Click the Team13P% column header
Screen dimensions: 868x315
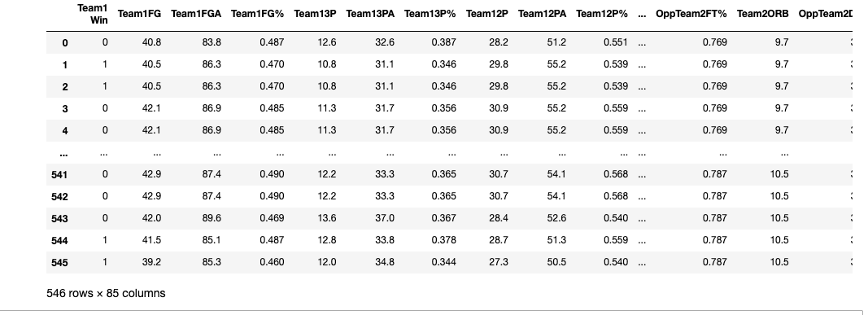tap(430, 14)
